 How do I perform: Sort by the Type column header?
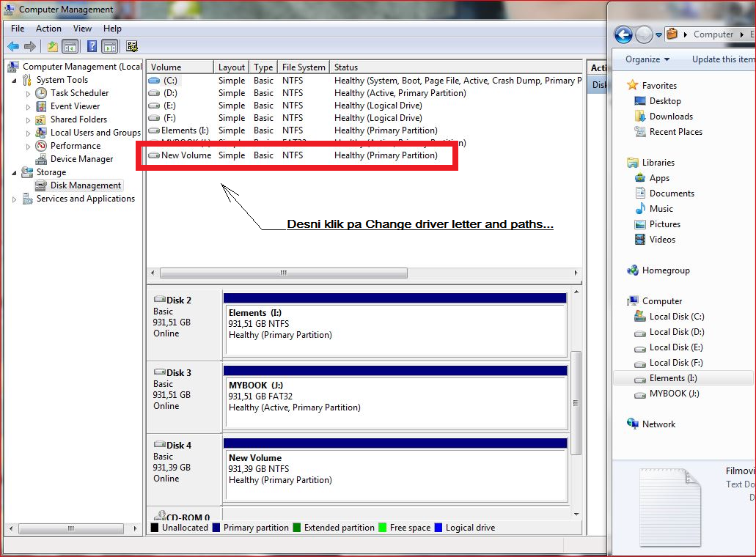[264, 67]
